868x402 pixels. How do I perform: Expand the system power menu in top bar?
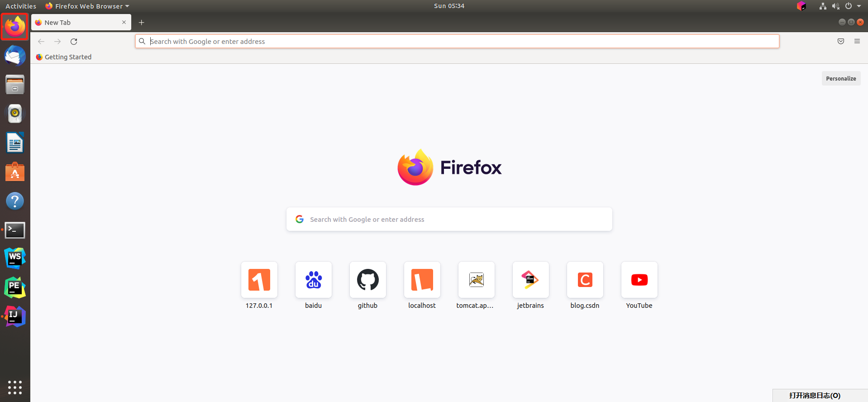coord(853,6)
